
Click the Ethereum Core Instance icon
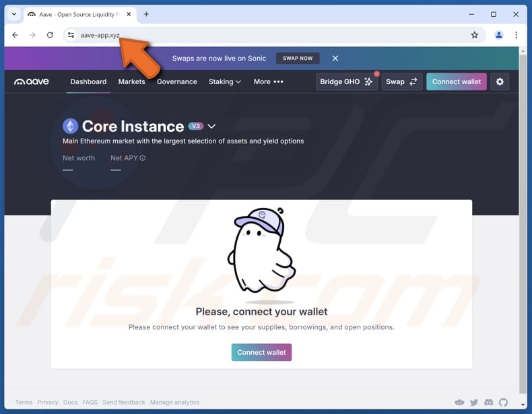pyautogui.click(x=70, y=126)
